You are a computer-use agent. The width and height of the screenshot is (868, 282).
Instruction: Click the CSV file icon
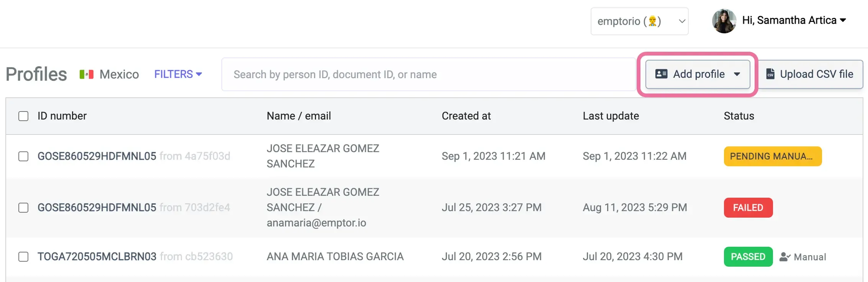(770, 74)
